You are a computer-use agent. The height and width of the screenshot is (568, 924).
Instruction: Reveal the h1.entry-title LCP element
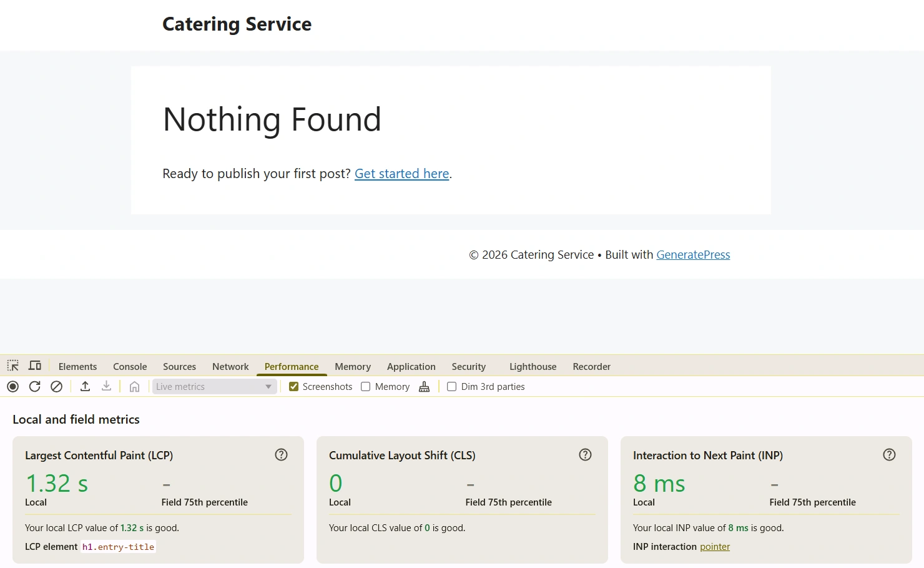click(x=118, y=547)
